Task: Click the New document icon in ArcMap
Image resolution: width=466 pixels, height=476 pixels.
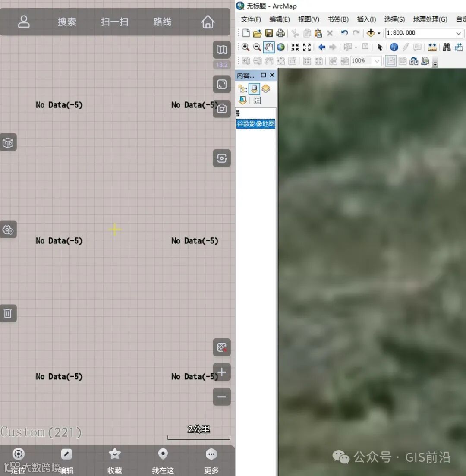Action: tap(246, 33)
